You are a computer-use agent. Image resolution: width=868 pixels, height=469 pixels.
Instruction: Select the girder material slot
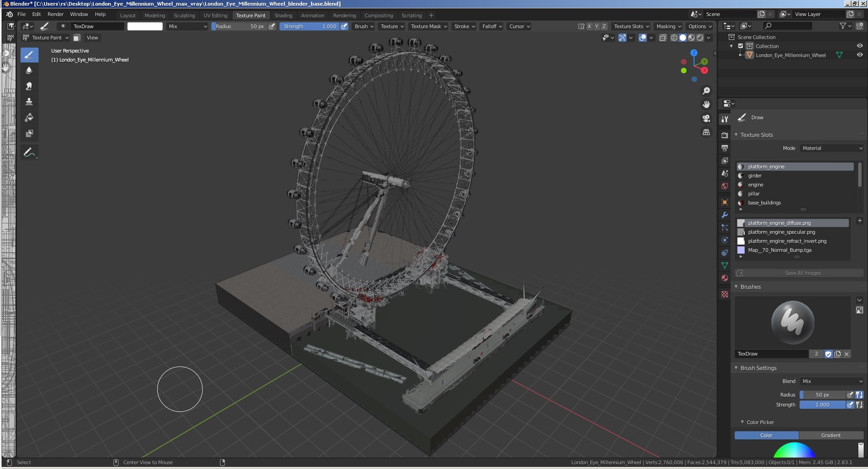click(795, 176)
